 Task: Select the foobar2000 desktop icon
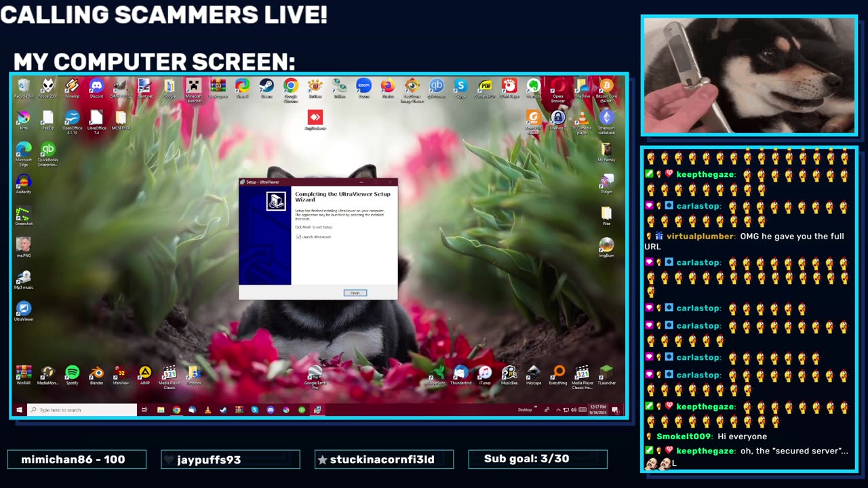click(x=47, y=89)
